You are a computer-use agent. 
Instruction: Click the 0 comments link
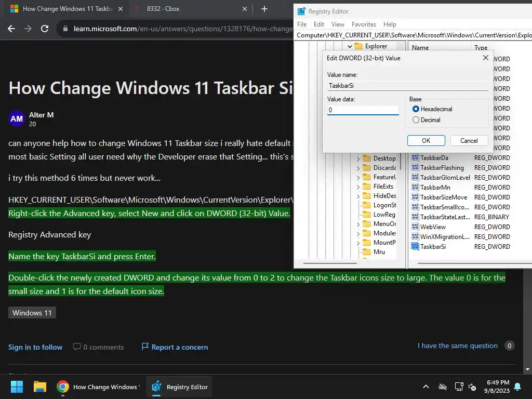[98, 347]
